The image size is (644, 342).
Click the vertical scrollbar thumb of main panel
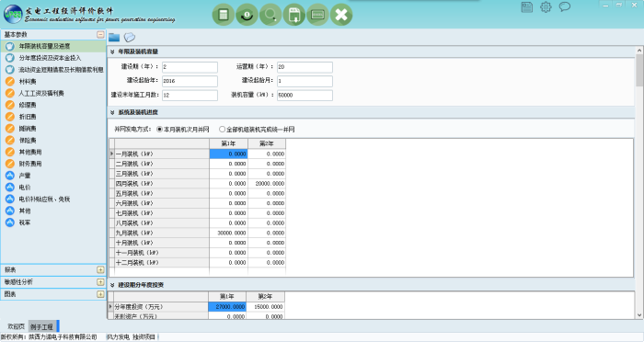coord(639,70)
